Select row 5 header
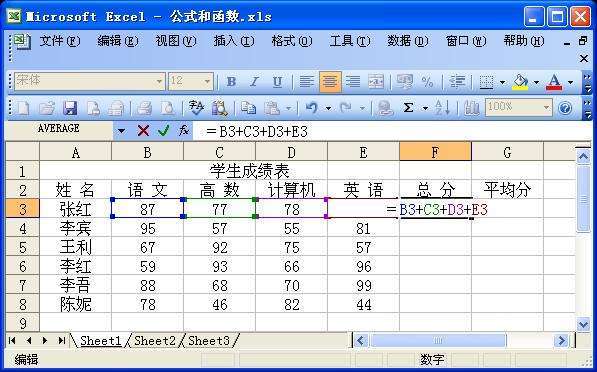The width and height of the screenshot is (597, 372). click(x=22, y=247)
